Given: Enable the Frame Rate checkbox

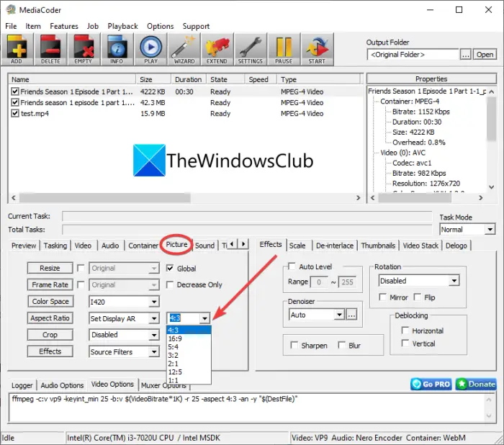Looking at the screenshot, I should (x=81, y=284).
